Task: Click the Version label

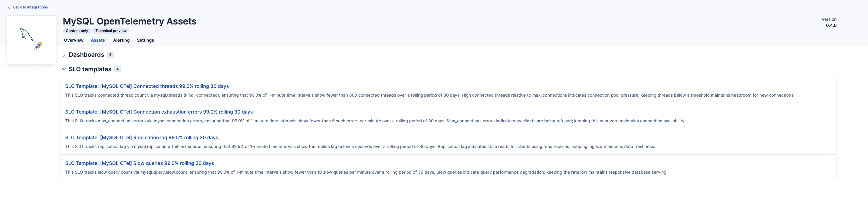Action: coord(829,20)
